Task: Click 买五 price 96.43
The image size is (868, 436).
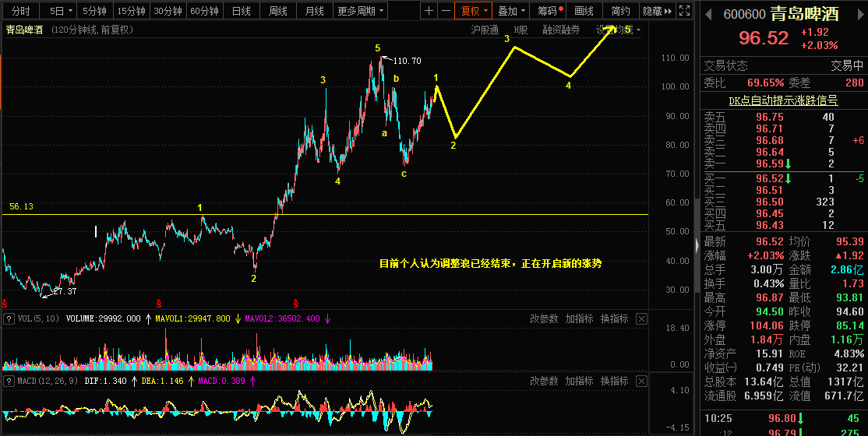Action: coord(770,225)
